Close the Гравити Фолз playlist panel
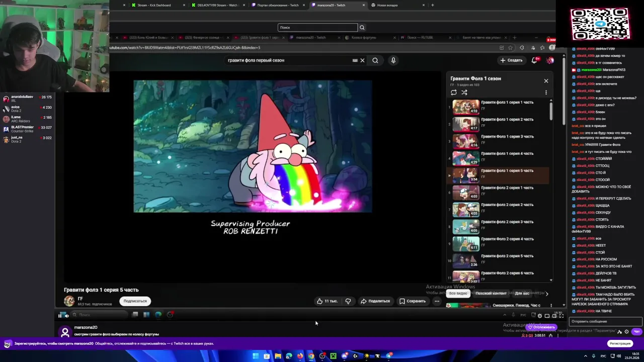The image size is (644, 362). pyautogui.click(x=546, y=80)
